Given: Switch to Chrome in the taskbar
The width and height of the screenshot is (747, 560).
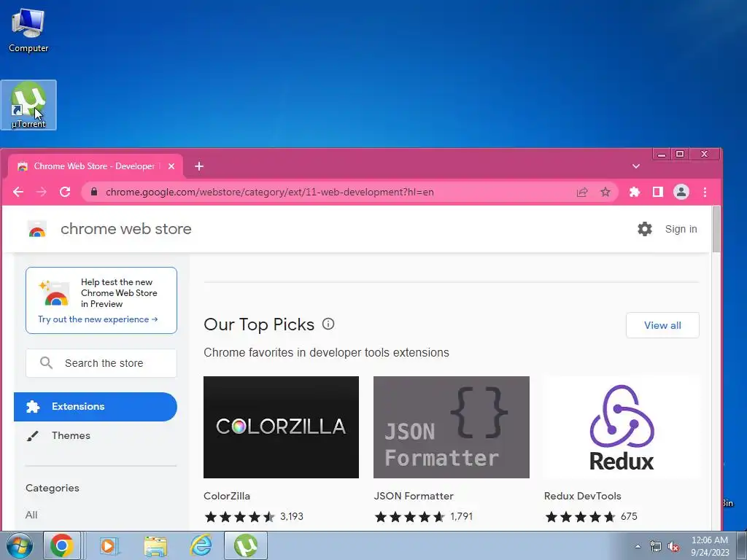Looking at the screenshot, I should (x=62, y=545).
